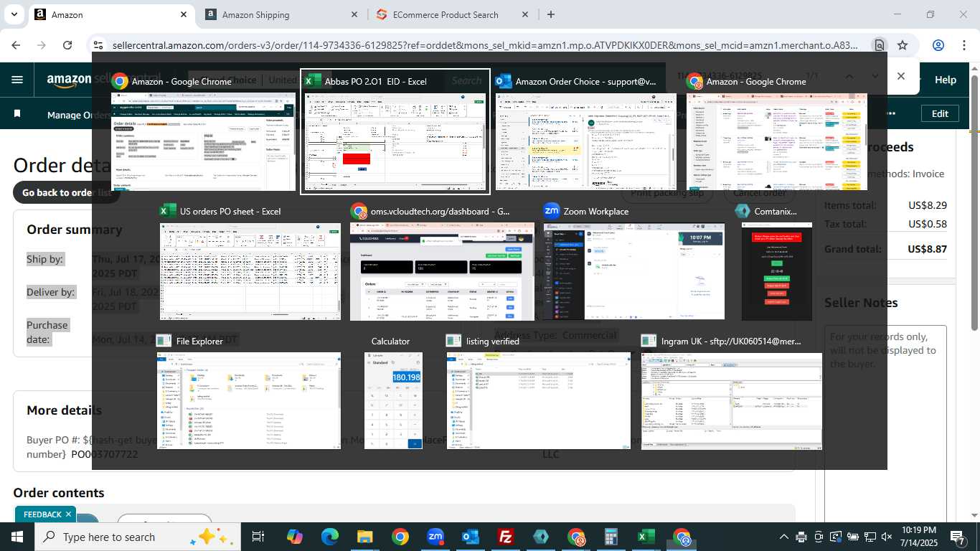
Task: Click the bookmark flag icon beside Manage Orders
Action: (17, 114)
